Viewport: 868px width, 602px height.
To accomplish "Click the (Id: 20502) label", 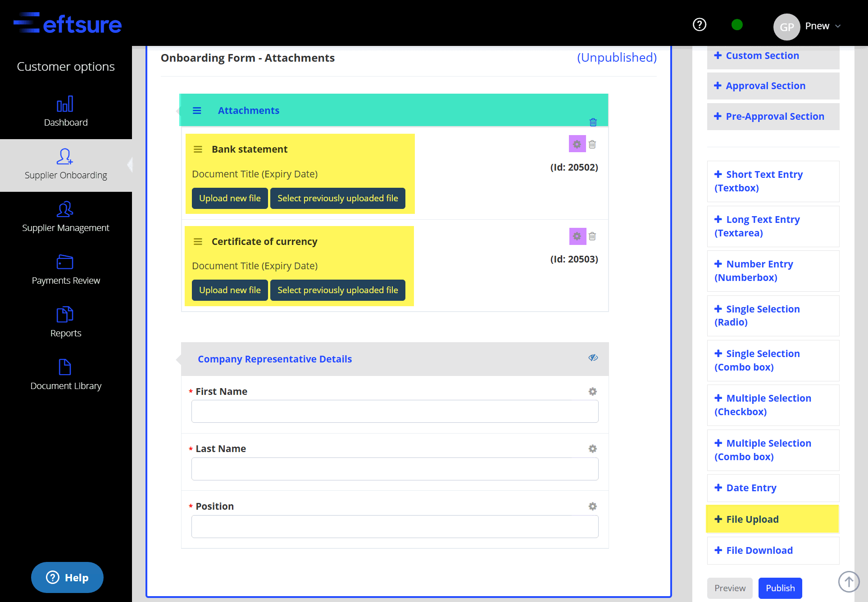I will (x=574, y=167).
